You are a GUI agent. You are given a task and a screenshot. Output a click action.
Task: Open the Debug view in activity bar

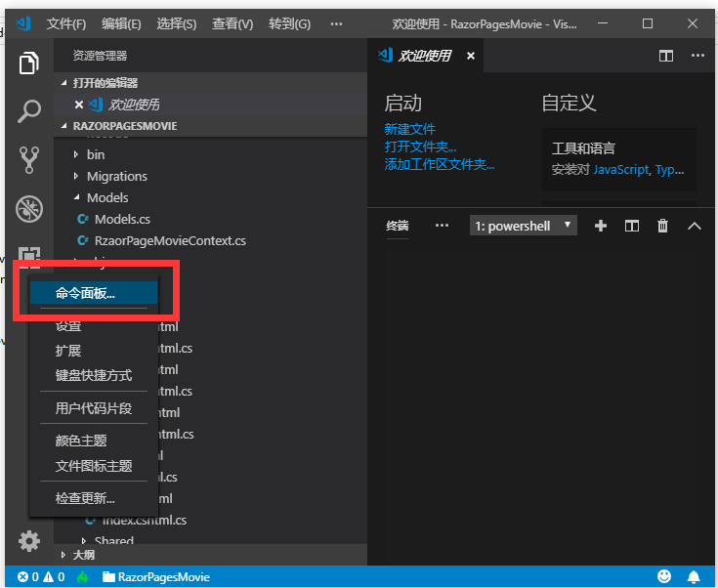tap(29, 209)
